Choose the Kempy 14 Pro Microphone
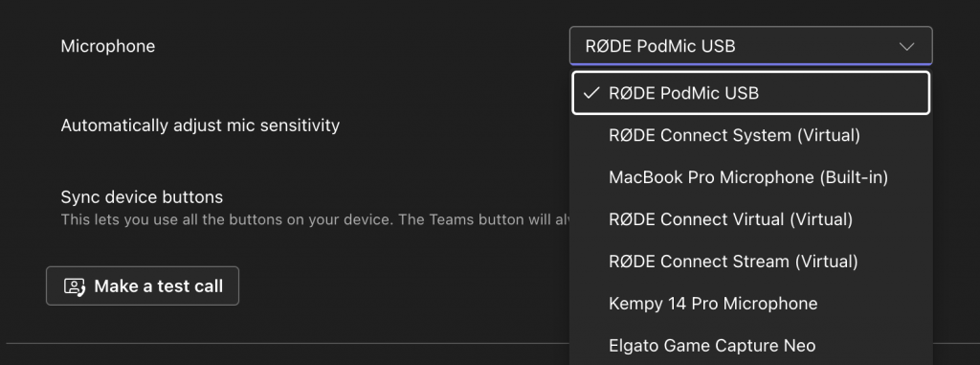Image resolution: width=980 pixels, height=365 pixels. coord(750,303)
